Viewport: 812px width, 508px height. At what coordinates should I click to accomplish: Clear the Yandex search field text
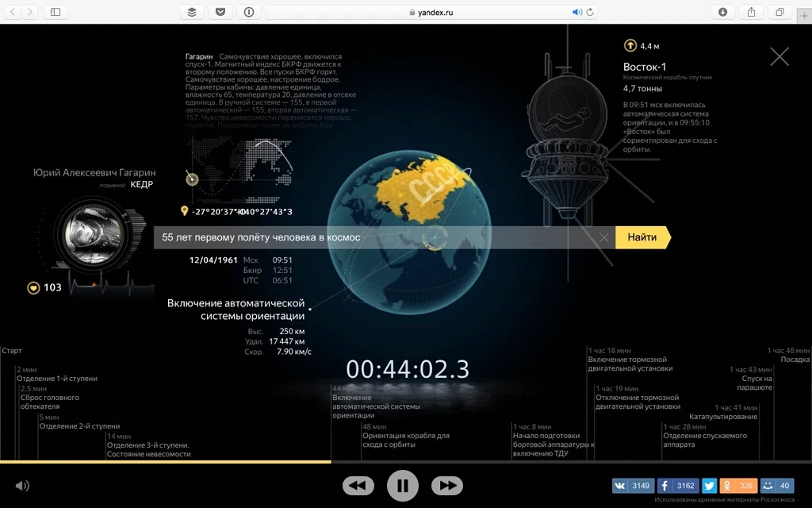(x=603, y=237)
